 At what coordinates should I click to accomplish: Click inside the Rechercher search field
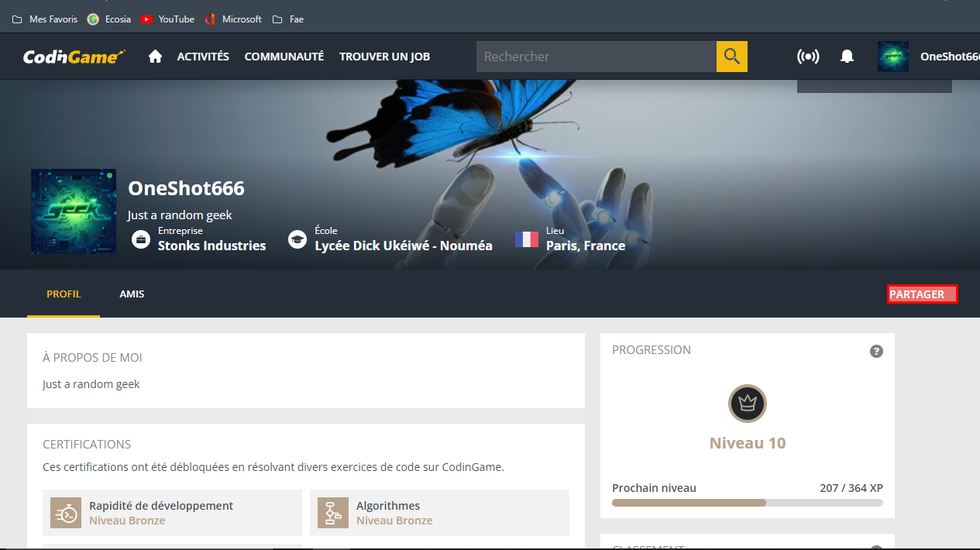[x=597, y=57]
